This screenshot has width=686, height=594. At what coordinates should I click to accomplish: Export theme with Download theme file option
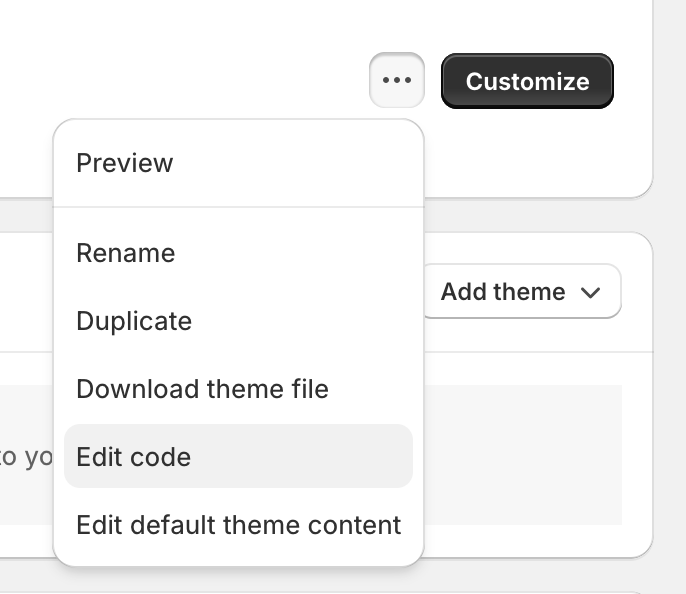[x=202, y=389]
